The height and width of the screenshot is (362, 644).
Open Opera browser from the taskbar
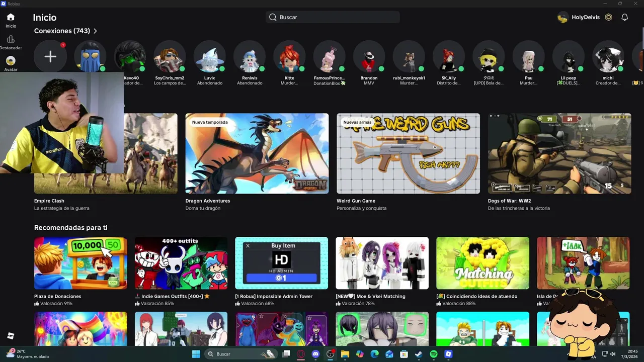[301, 354]
